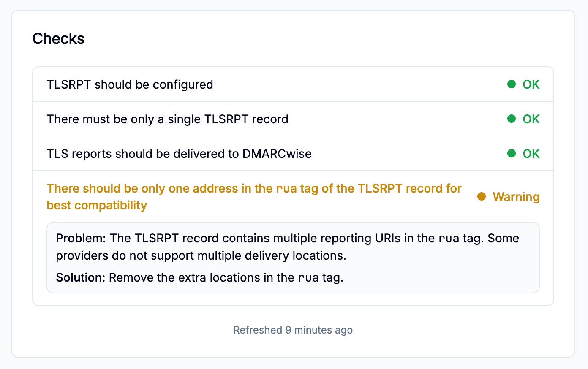This screenshot has height=369, width=588.
Task: Open the 'TLS reports should be delivered to DMARCwise' row
Action: tap(179, 153)
